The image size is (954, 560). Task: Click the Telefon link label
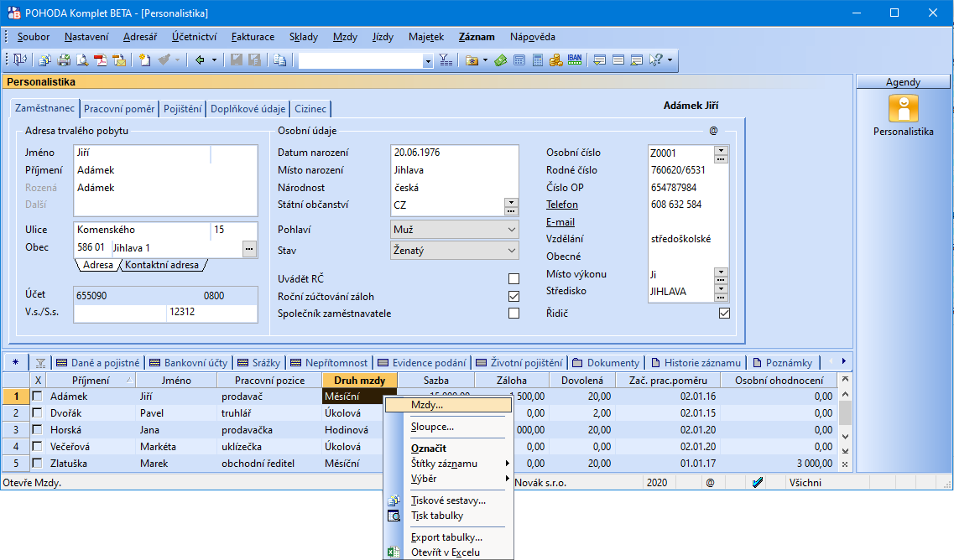562,205
